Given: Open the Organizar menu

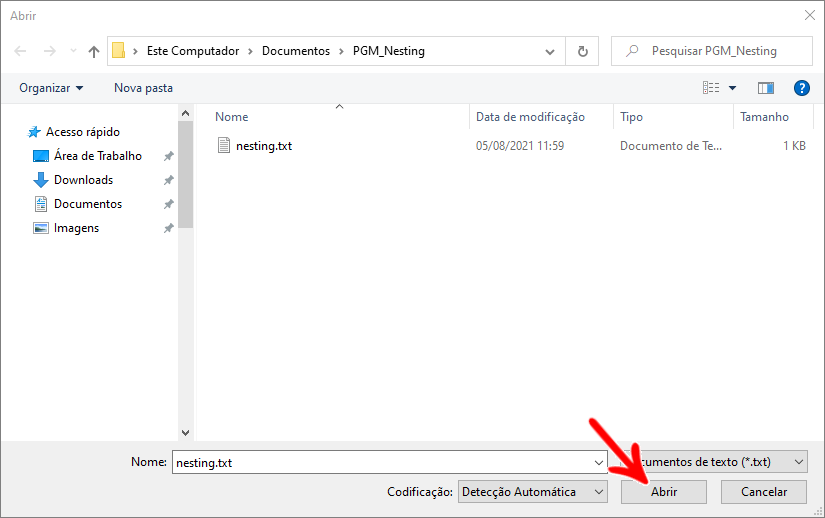Looking at the screenshot, I should click(x=51, y=88).
